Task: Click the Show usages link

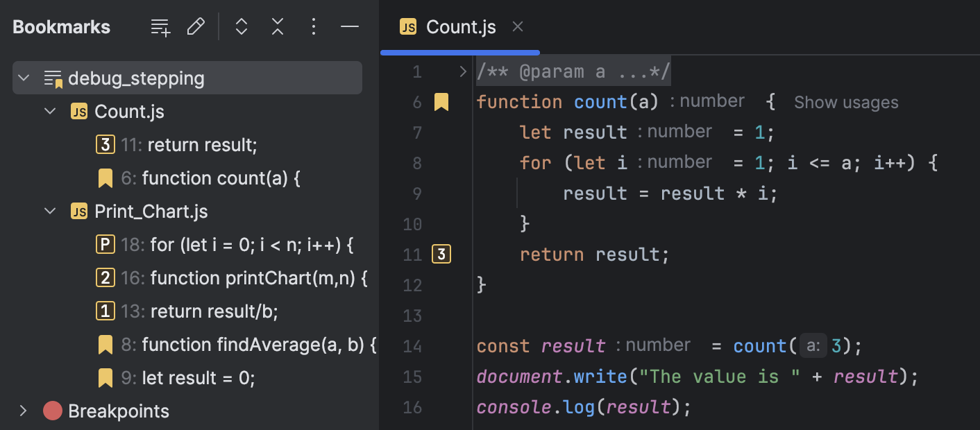Action: click(x=845, y=102)
